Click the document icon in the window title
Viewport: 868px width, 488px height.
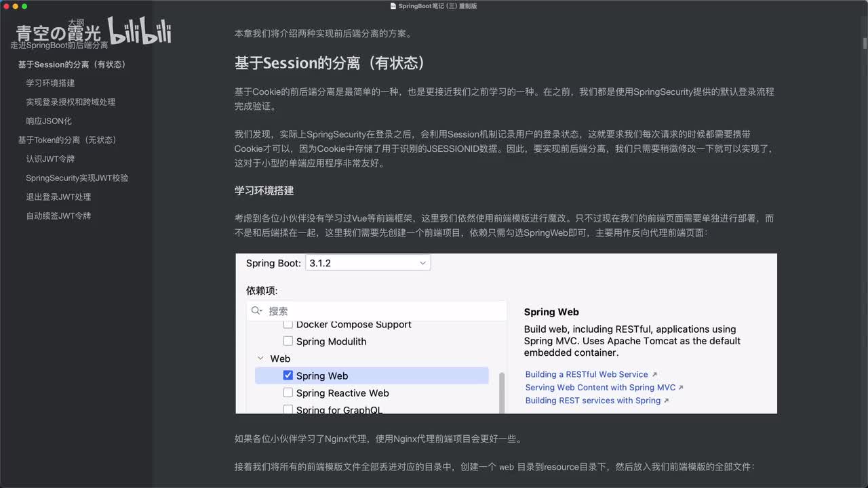coord(393,6)
